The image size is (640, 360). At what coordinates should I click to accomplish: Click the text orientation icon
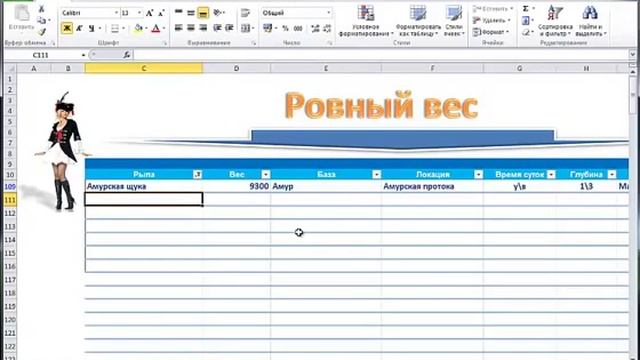pyautogui.click(x=217, y=13)
